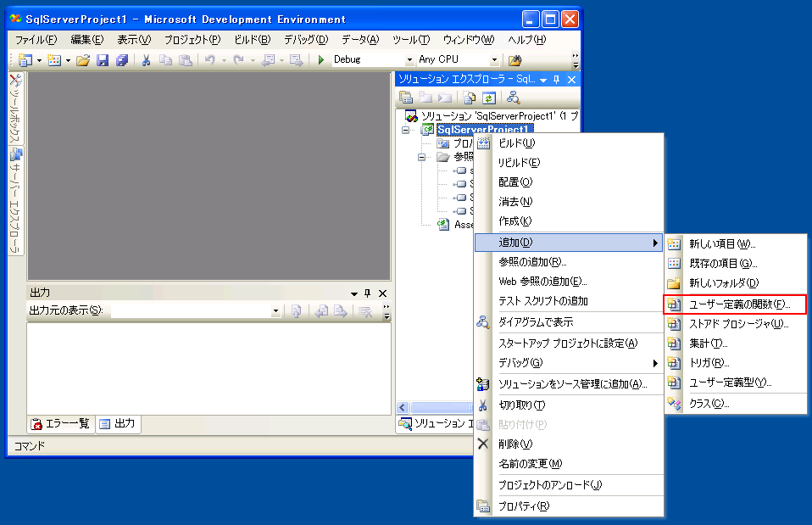Switch to the エラー一覧 tab
Screen dimensions: 812x525
tap(61, 424)
